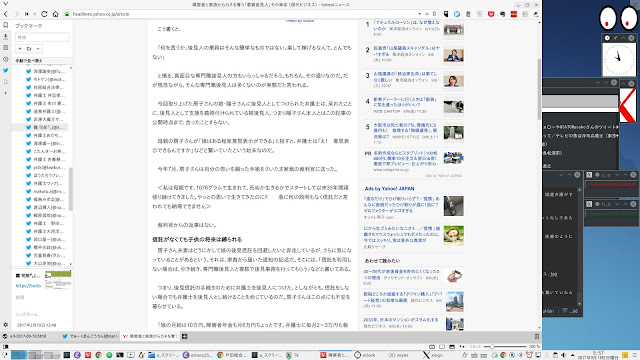
Task: Open ranking article number 3 link
Action: (405, 76)
